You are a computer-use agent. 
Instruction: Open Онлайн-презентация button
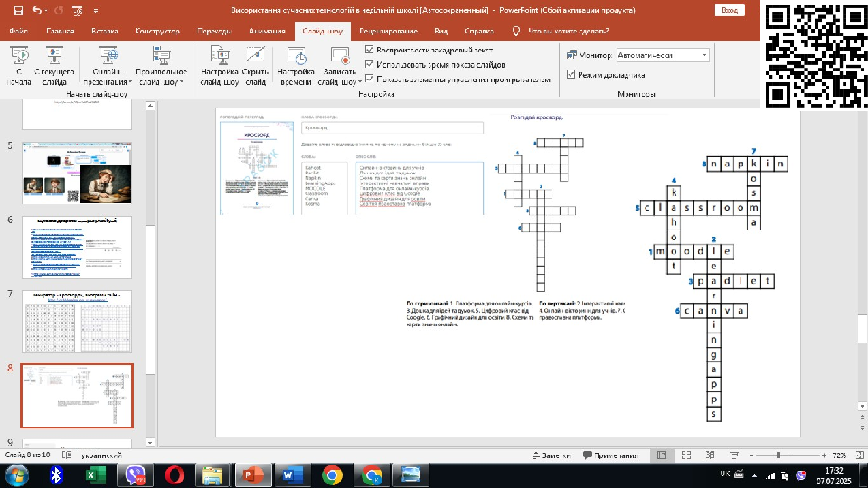pos(108,66)
